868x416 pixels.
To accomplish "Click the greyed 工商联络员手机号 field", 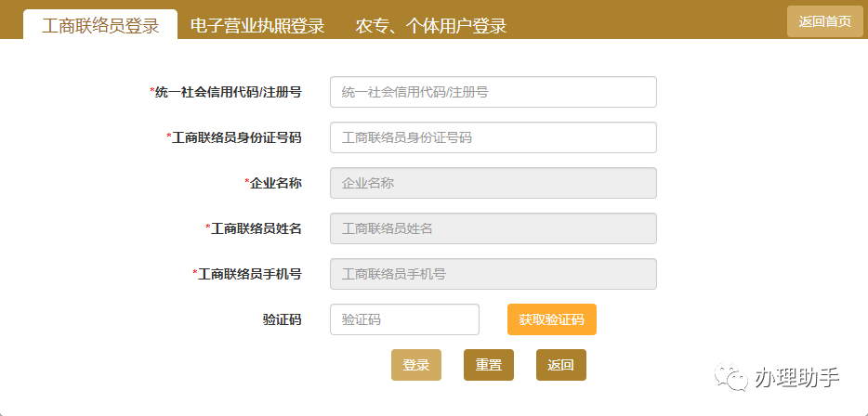I will [493, 273].
